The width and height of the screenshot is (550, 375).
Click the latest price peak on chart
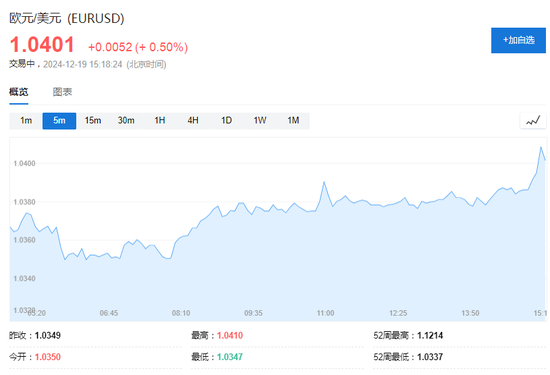click(541, 147)
